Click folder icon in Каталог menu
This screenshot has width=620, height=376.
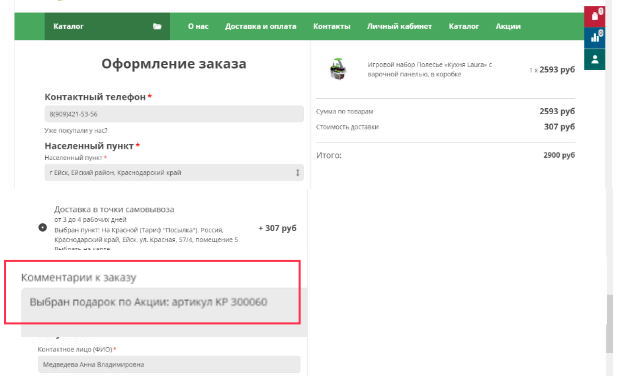coord(157,26)
